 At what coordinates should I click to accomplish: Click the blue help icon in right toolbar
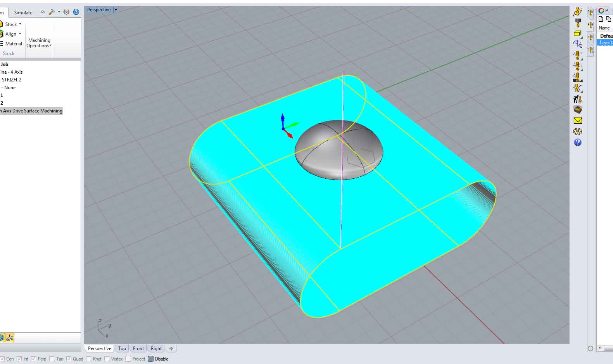577,143
